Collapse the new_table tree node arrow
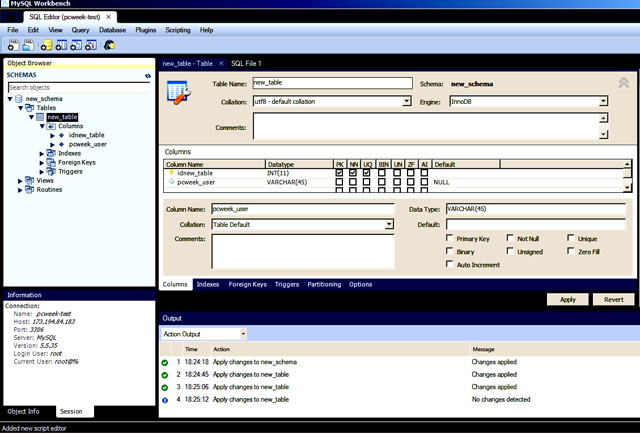The height and width of the screenshot is (434, 640). 31,117
